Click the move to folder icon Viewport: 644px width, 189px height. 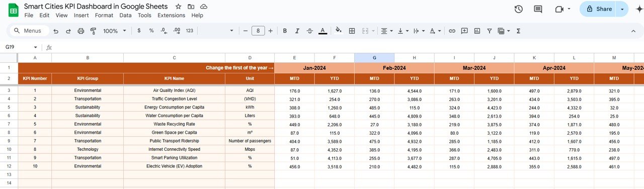click(x=191, y=7)
